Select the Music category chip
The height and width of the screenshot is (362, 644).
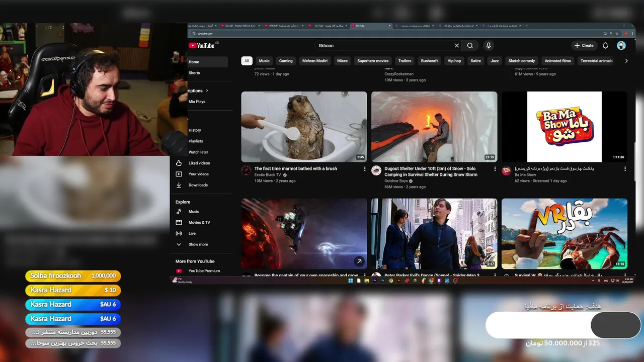pos(264,61)
